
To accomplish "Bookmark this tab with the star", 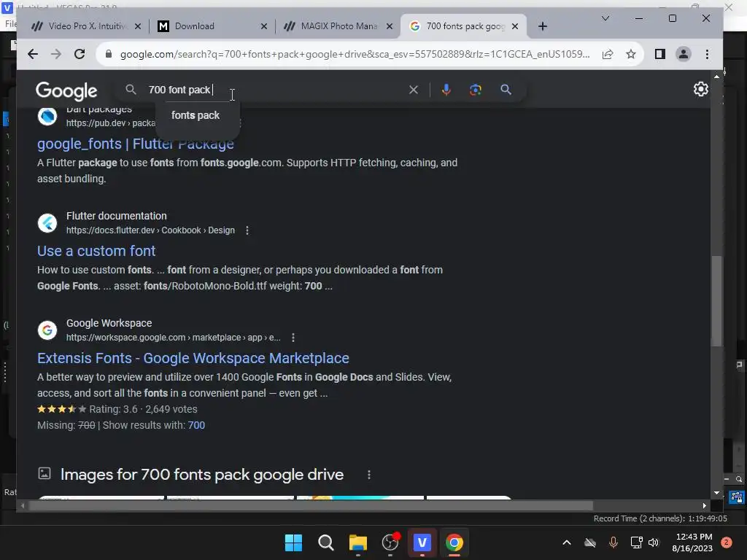I will tap(631, 54).
